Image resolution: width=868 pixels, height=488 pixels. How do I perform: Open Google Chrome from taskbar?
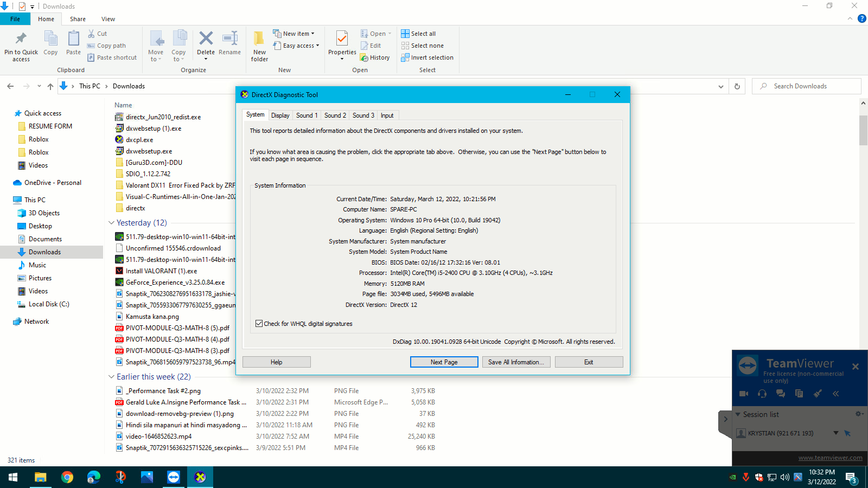click(x=67, y=477)
